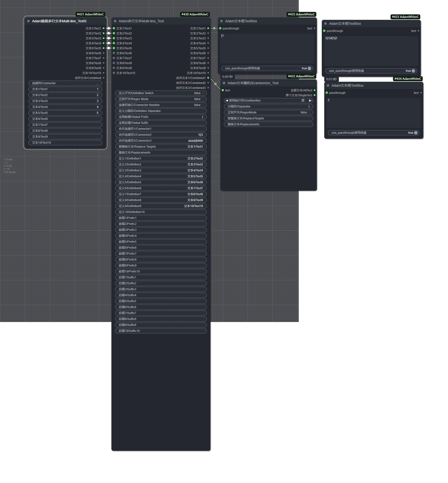This screenshot has height=483, width=448.
Task: Click the #430 AdamWhiteC badge
Action: [195, 14]
